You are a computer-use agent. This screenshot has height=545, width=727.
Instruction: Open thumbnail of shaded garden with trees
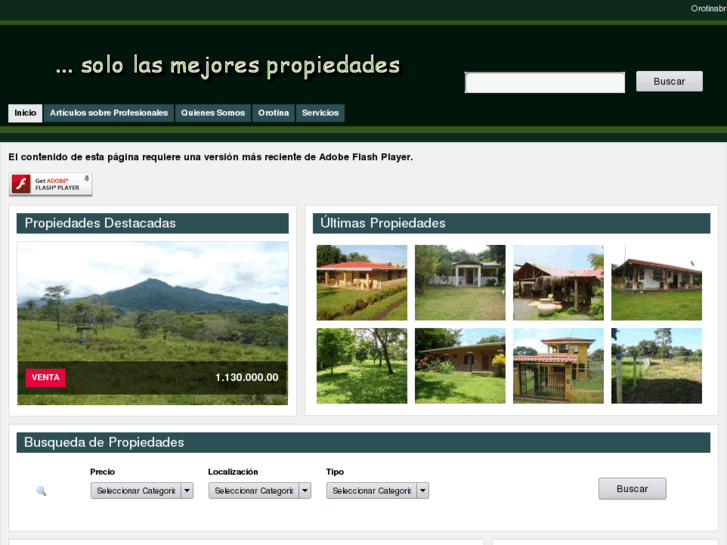[362, 366]
